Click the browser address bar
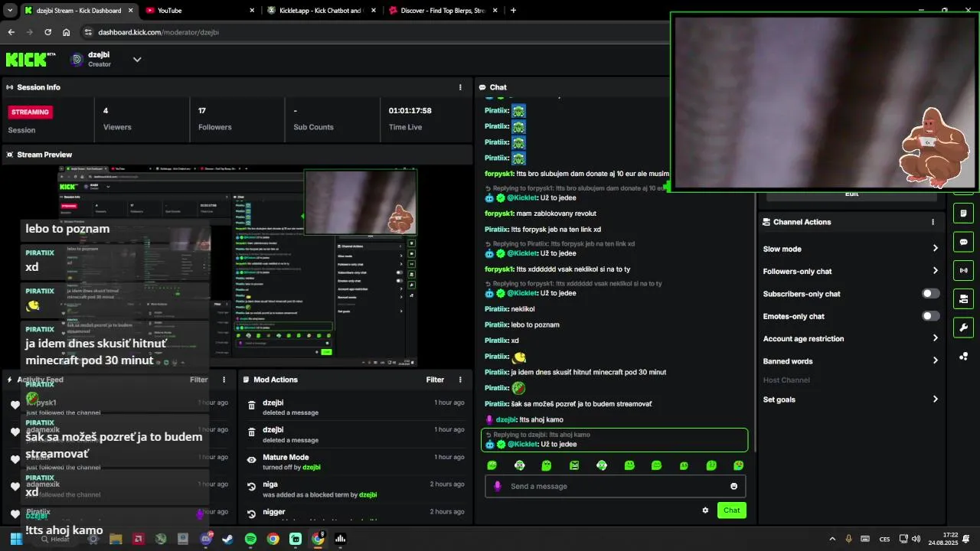The width and height of the screenshot is (980, 551). [x=375, y=32]
